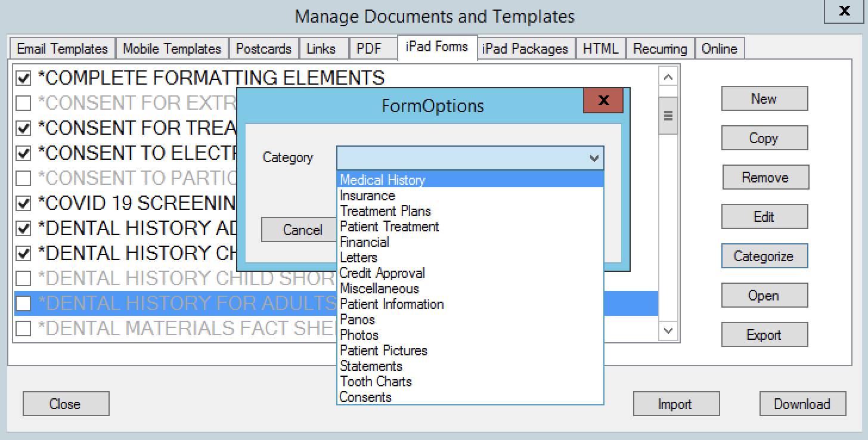The height and width of the screenshot is (440, 868).
Task: Pick Patient Pictures category
Action: tap(470, 351)
